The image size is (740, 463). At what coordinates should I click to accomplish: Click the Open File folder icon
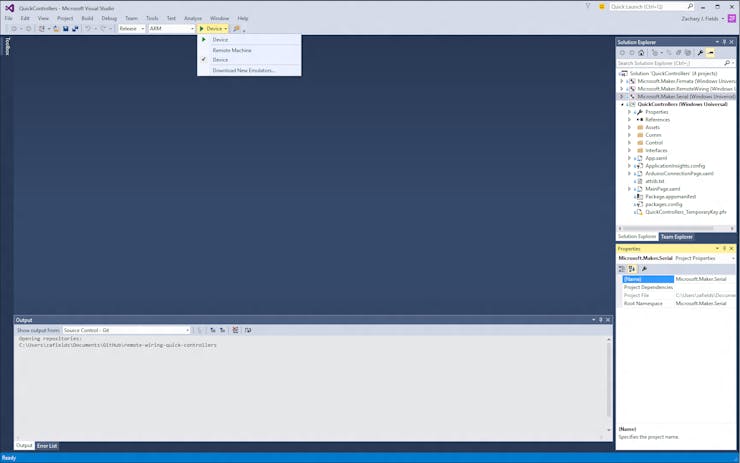pos(56,29)
